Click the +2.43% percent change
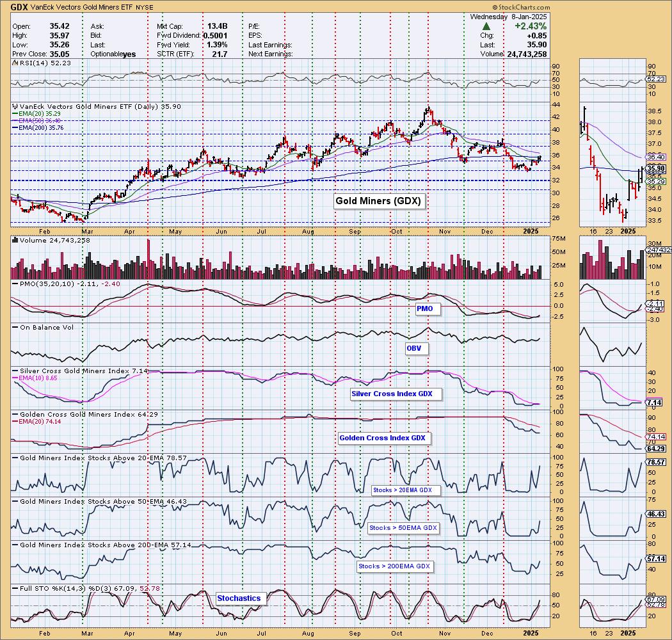Image resolution: width=672 pixels, height=640 pixels. coord(531,26)
